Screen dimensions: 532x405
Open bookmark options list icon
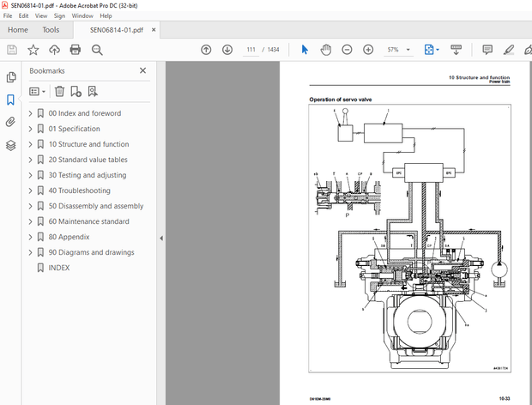click(x=37, y=92)
